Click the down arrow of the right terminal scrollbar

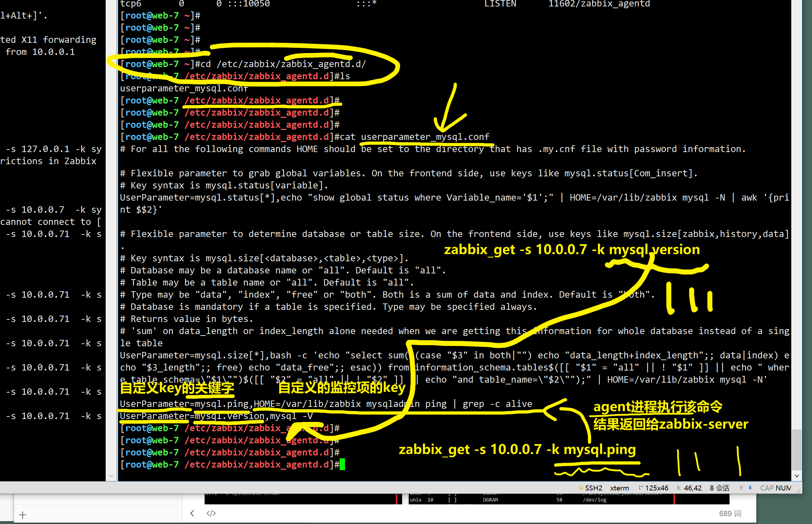pos(797,476)
